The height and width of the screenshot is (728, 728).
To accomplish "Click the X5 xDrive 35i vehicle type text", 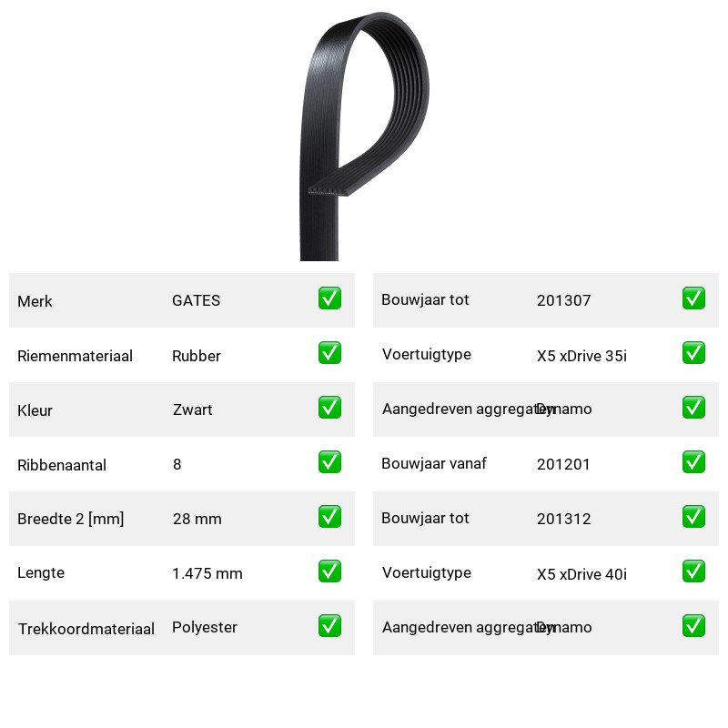I will [x=581, y=356].
